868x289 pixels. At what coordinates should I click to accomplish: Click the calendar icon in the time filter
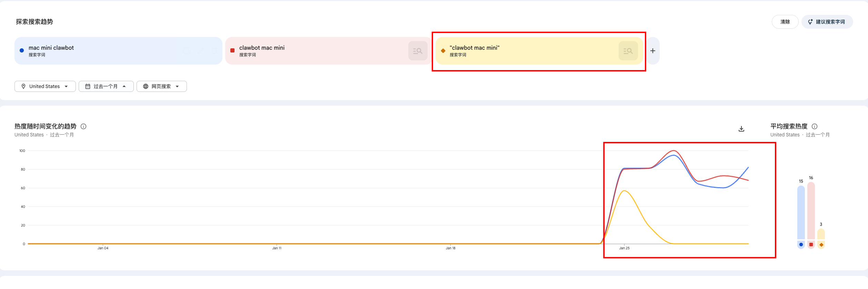[x=88, y=86]
